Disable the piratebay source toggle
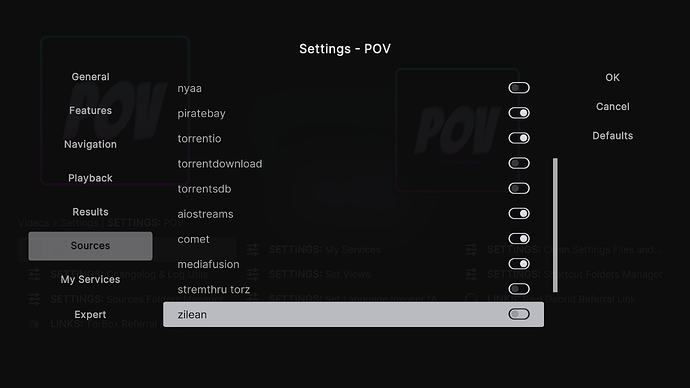The image size is (690, 388). tap(519, 113)
